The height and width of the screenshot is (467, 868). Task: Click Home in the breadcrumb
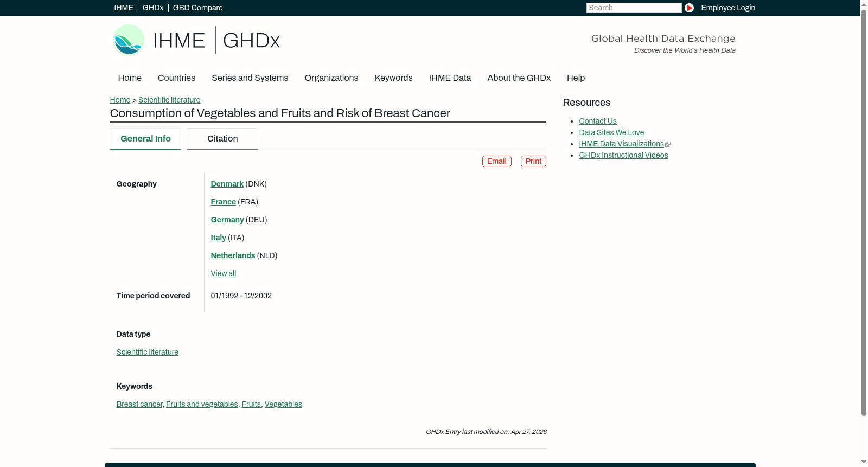(120, 100)
